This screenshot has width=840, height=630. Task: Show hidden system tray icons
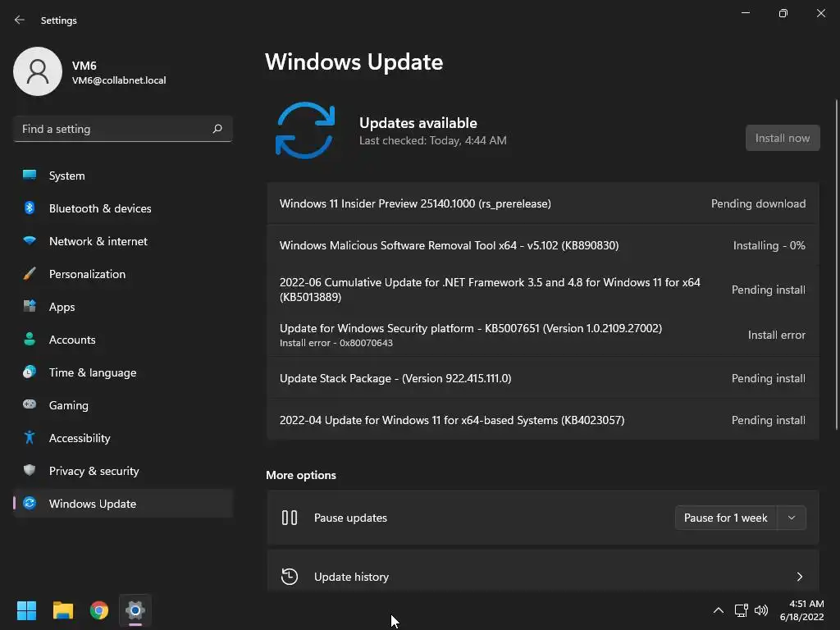[719, 610]
